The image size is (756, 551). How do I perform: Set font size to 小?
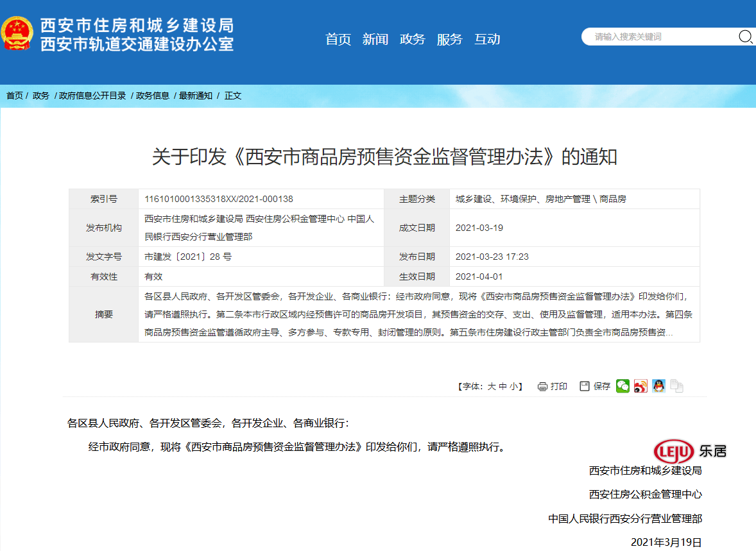click(514, 387)
